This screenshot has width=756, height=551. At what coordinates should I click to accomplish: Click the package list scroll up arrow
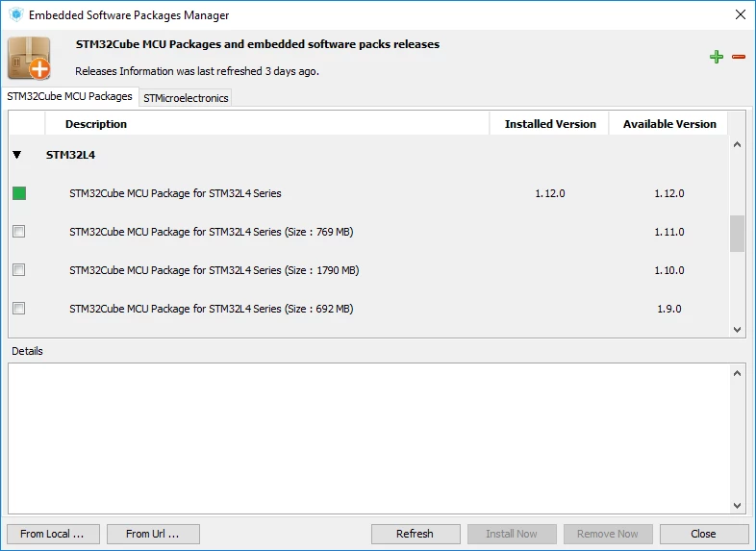[737, 144]
